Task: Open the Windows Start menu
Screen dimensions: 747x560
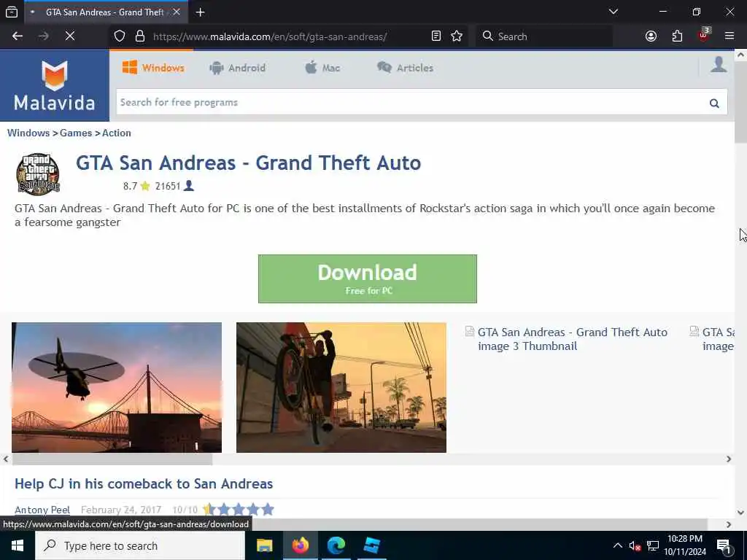Action: click(18, 545)
